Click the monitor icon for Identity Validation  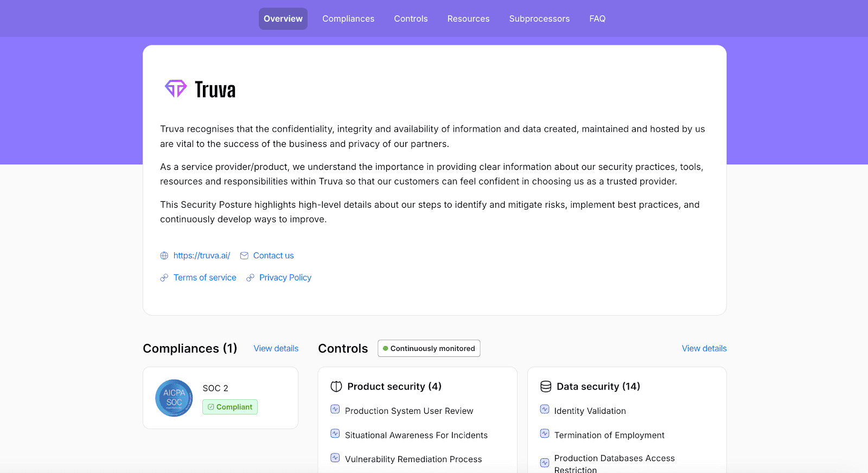click(545, 409)
